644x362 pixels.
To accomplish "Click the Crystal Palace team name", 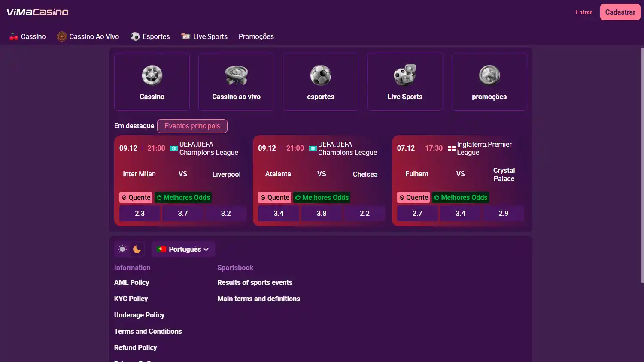I will point(504,175).
